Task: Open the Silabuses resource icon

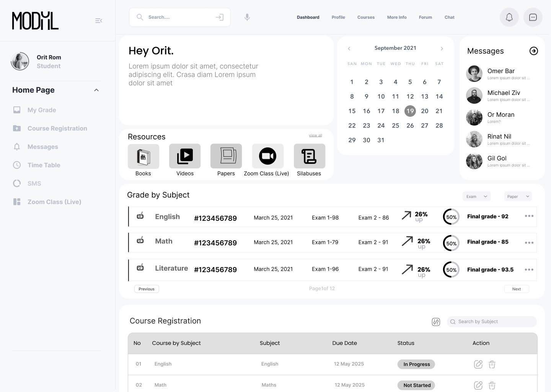Action: pyautogui.click(x=309, y=156)
